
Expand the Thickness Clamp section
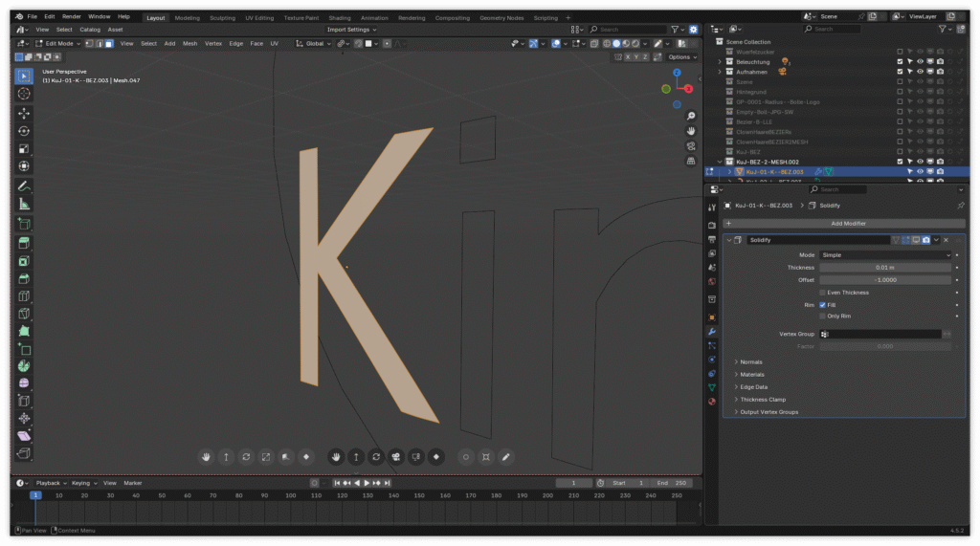click(763, 400)
